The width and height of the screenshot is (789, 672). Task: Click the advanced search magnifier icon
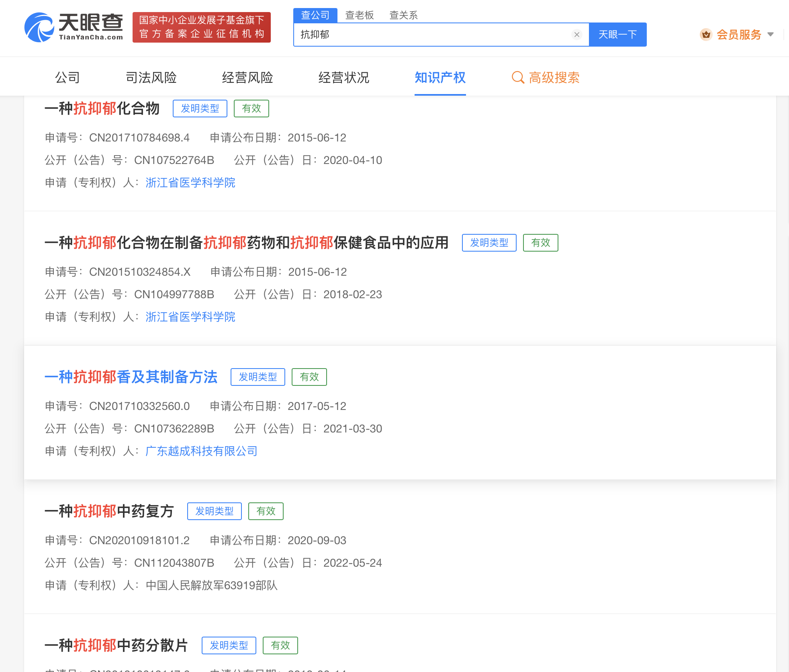517,78
